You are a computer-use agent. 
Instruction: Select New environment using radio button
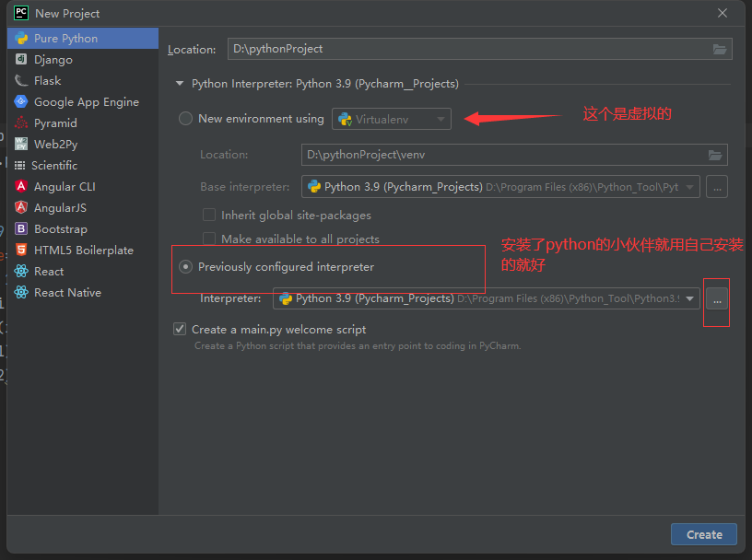click(x=185, y=119)
